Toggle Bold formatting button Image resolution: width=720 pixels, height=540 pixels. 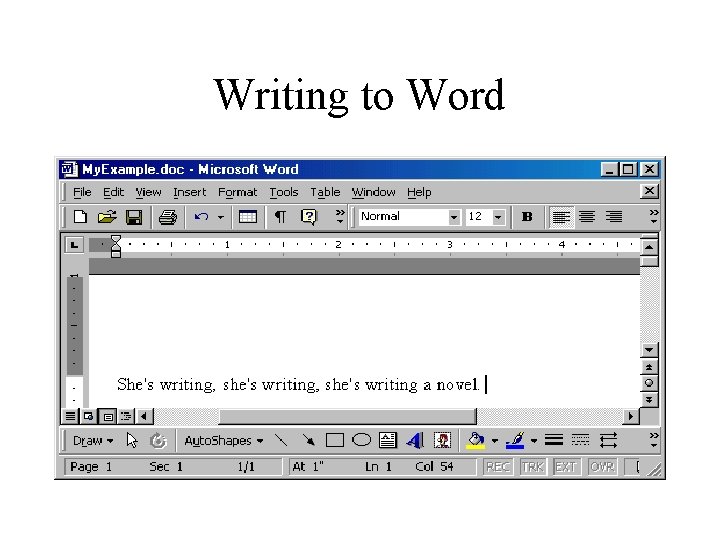[527, 217]
